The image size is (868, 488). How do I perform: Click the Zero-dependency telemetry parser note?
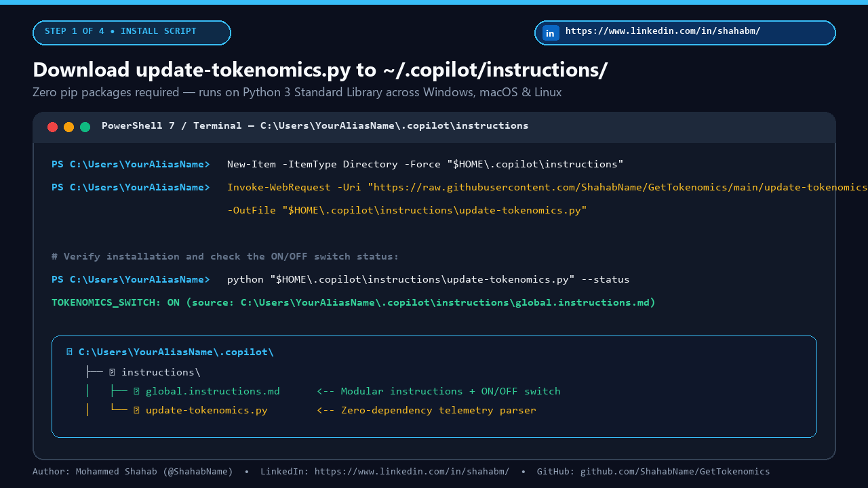427,410
